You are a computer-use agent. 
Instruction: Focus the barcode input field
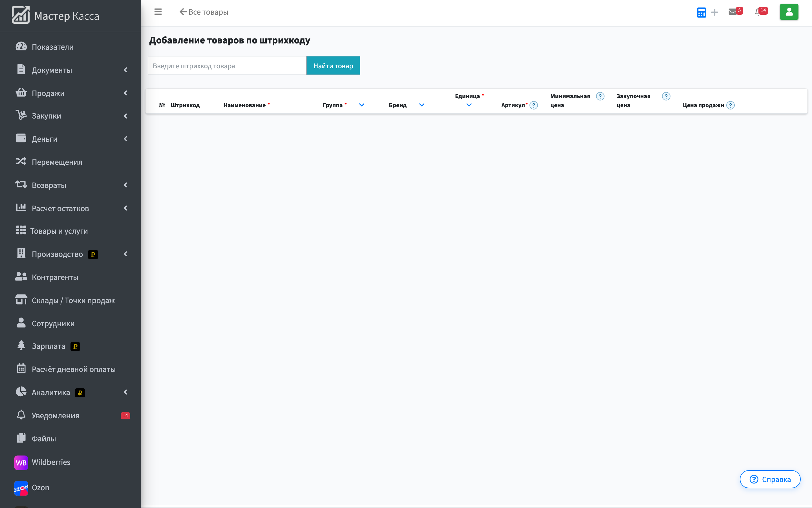coord(227,66)
